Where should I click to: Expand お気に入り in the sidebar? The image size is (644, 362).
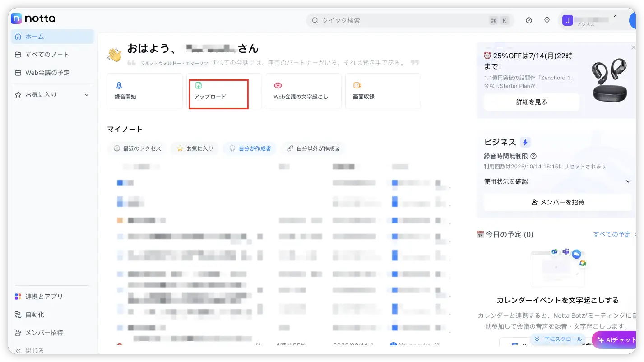coord(87,95)
